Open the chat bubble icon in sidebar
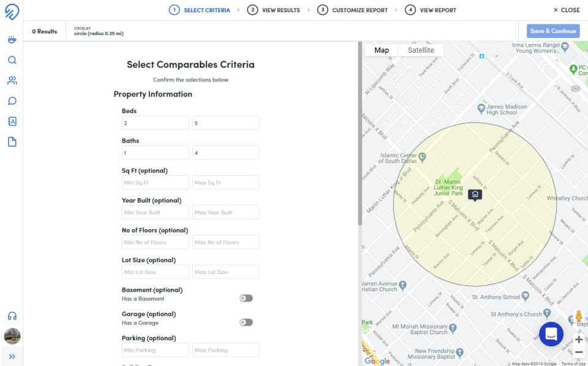This screenshot has width=588, height=366. pyautogui.click(x=12, y=101)
